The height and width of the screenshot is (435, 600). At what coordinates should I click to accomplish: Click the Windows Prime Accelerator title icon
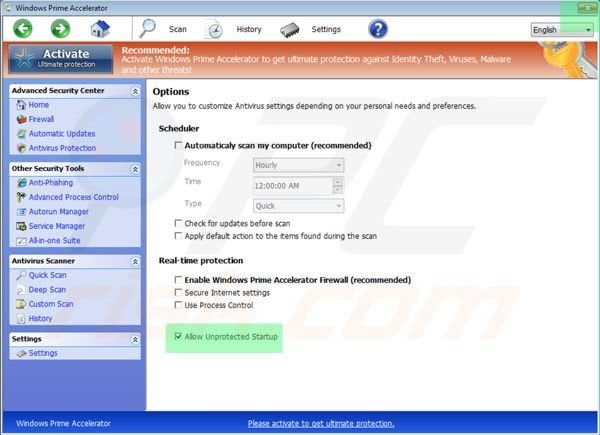(x=8, y=8)
